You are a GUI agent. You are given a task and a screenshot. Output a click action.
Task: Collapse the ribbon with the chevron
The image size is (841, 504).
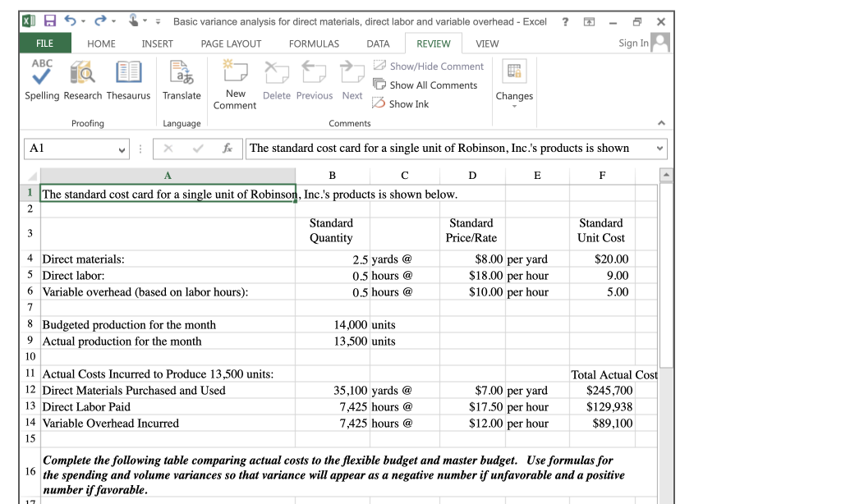[x=661, y=123]
